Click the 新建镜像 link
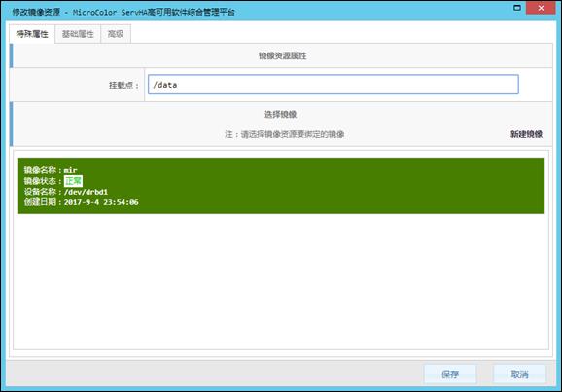This screenshot has height=392, width=562. pos(526,134)
